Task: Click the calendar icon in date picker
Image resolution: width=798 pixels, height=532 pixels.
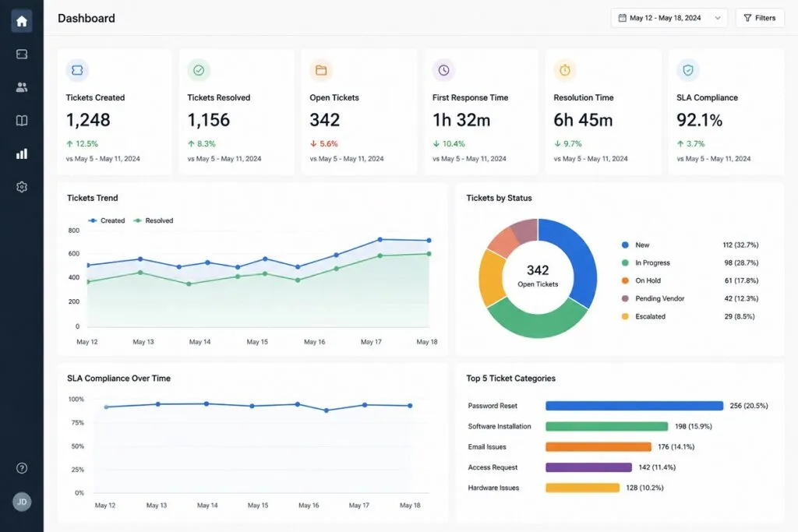Action: click(x=622, y=18)
